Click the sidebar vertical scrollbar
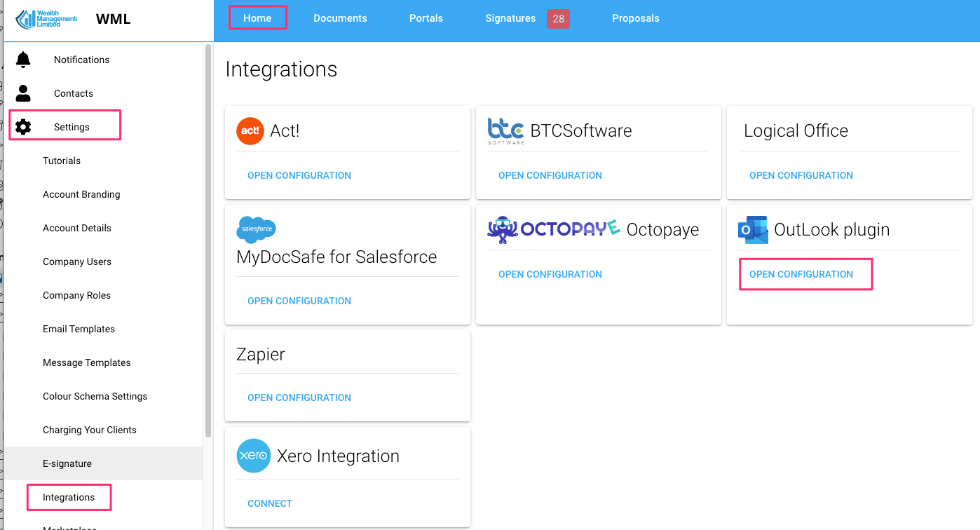The height and width of the screenshot is (530, 980). [207, 240]
